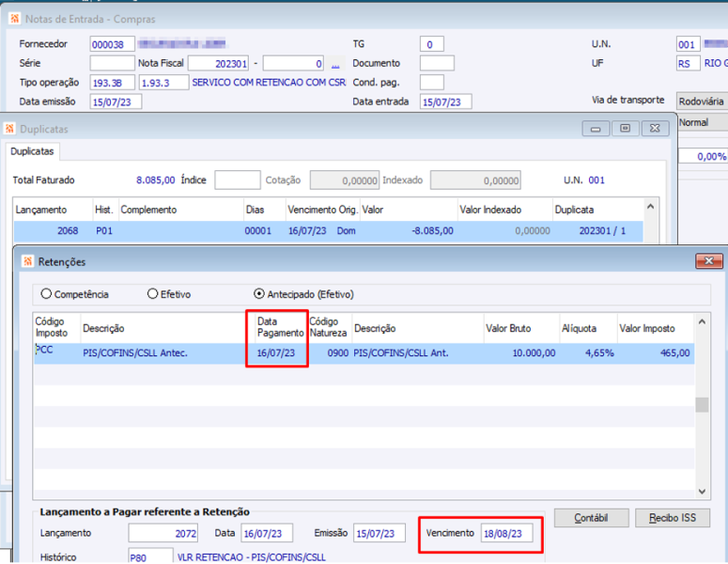Click the Retenções window title icon
Image resolution: width=728 pixels, height=564 pixels.
click(x=28, y=261)
